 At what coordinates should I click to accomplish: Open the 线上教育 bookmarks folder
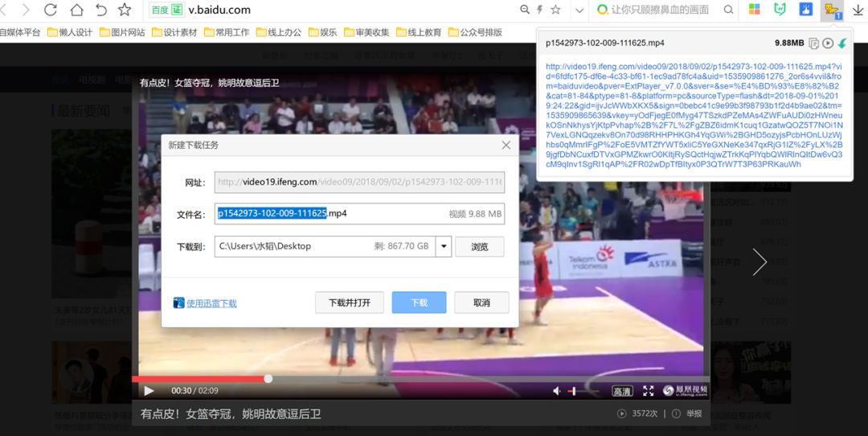click(x=419, y=32)
